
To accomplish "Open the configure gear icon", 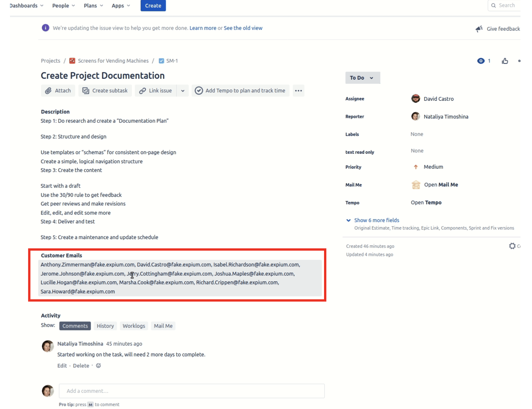I will [512, 246].
